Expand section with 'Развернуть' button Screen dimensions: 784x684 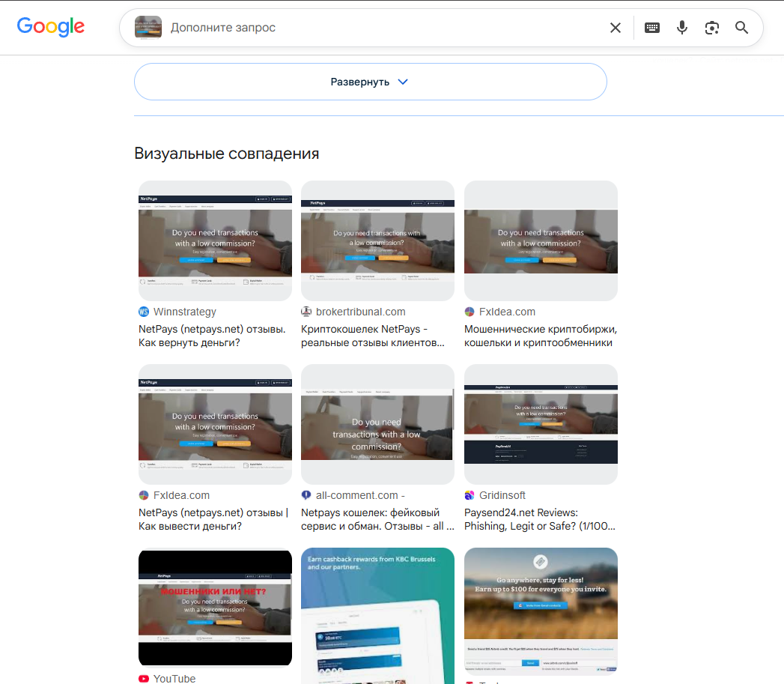point(370,82)
